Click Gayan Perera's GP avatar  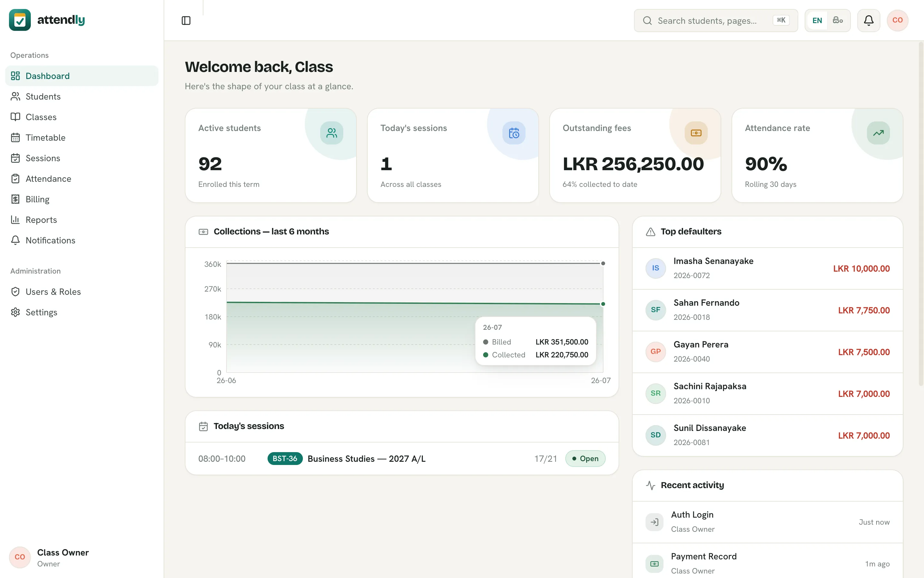[x=655, y=352]
